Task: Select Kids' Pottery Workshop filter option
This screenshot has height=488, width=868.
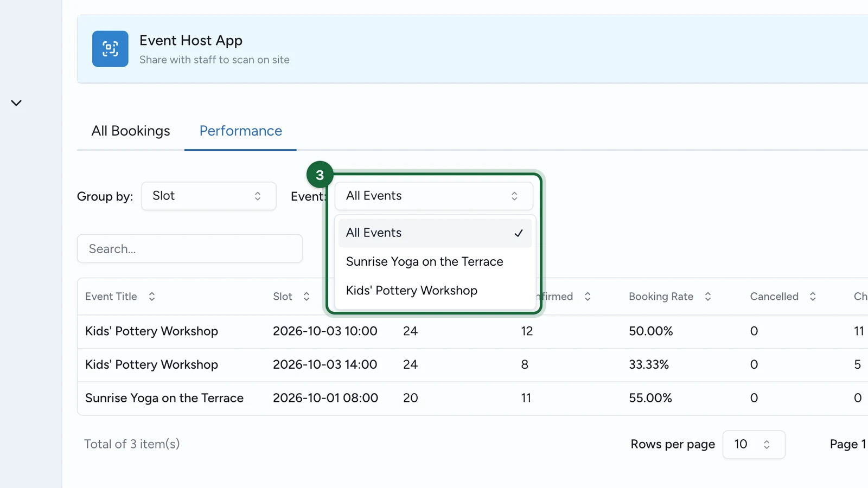Action: coord(435,291)
